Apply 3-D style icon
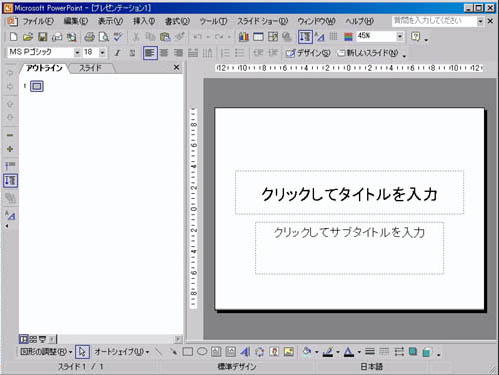The image size is (499, 375). pyautogui.click(x=427, y=352)
